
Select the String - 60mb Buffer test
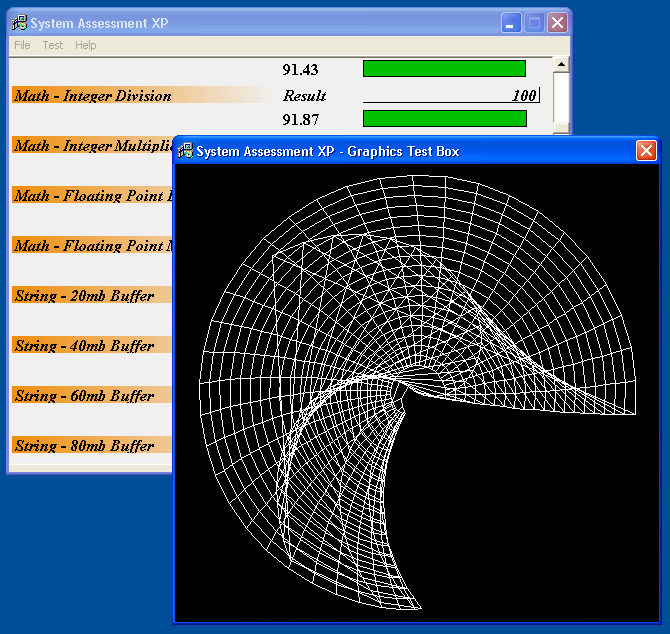click(x=84, y=396)
